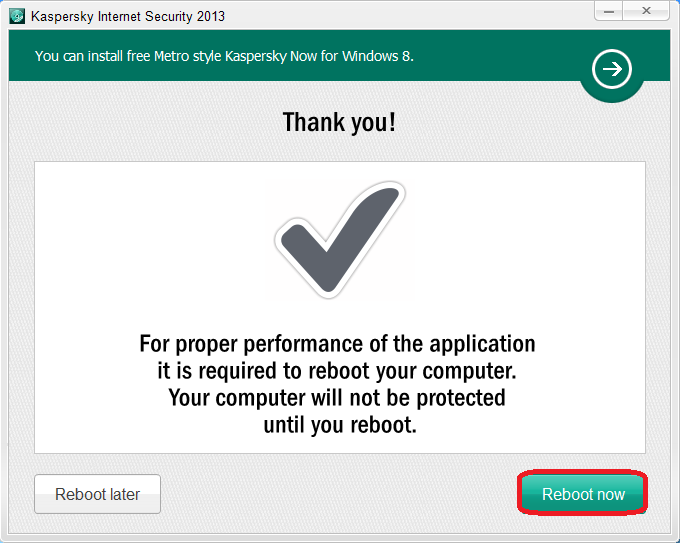Minimize the Kaspersky installer window
680x543 pixels.
608,11
